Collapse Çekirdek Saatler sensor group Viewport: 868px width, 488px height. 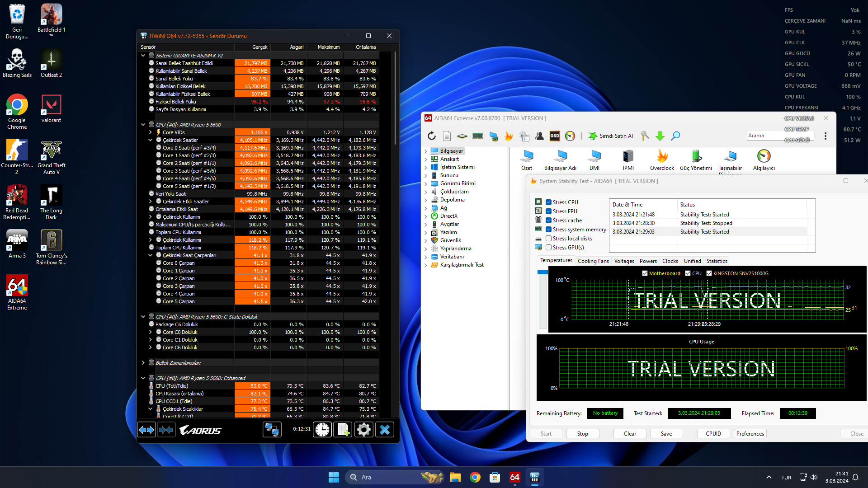coord(151,140)
